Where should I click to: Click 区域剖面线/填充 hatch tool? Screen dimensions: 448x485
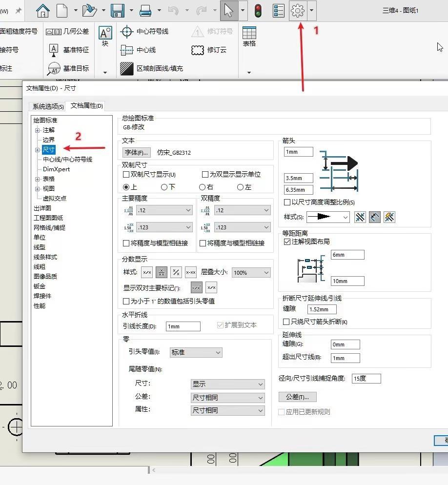tap(152, 68)
